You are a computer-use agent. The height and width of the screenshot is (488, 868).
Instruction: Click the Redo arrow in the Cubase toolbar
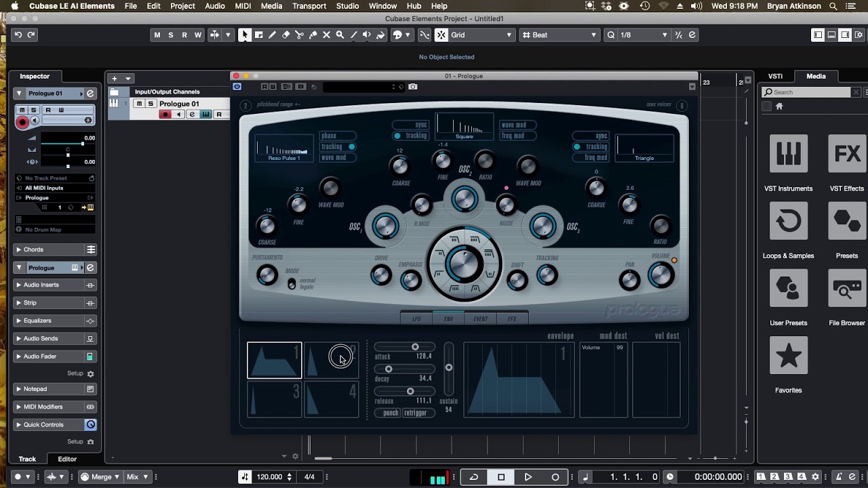31,35
